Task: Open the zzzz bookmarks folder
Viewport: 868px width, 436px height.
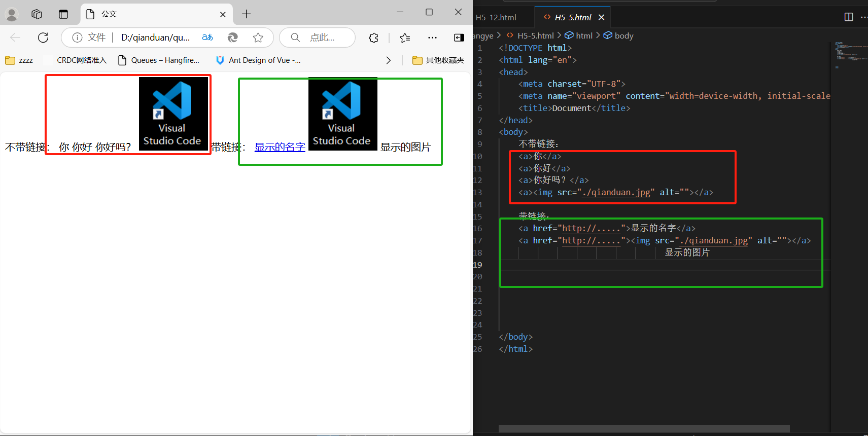Action: pos(19,60)
